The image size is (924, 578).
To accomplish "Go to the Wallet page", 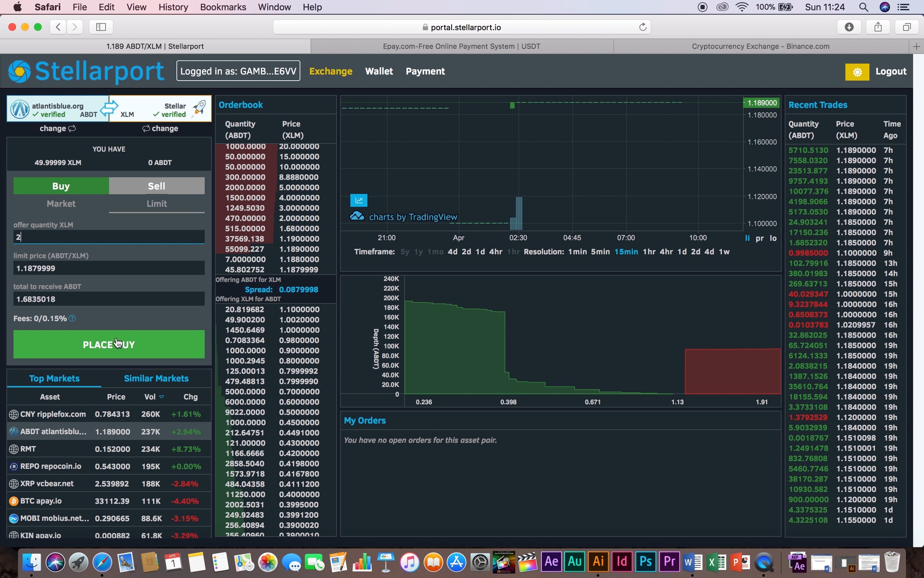I will click(x=379, y=71).
